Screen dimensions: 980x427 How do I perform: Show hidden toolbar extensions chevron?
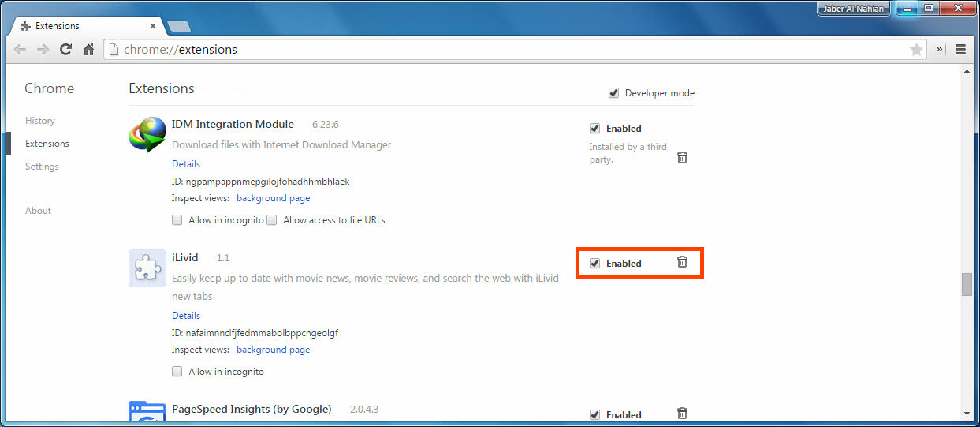[x=940, y=49]
